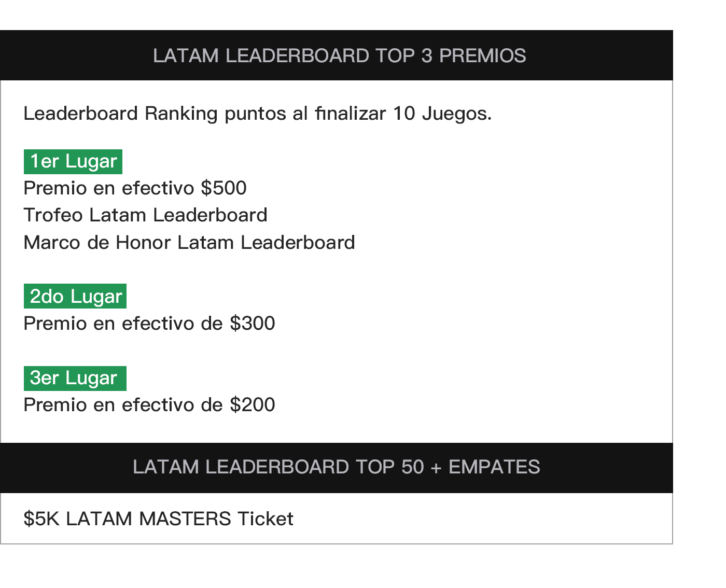Image resolution: width=726 pixels, height=588 pixels.
Task: Click the LATAM LEADERBOARD TOP 50 + EMPATES header
Action: tap(337, 467)
